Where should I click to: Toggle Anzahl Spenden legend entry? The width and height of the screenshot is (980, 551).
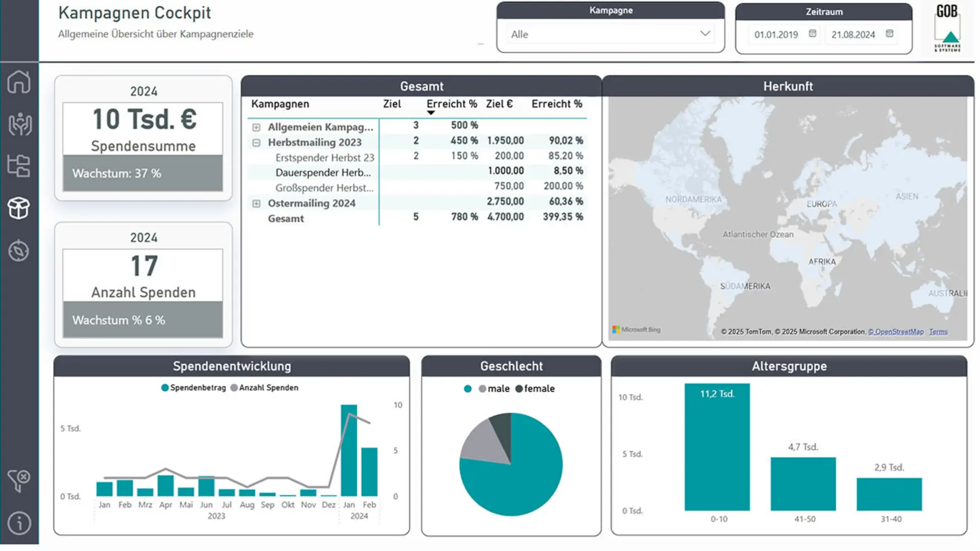(x=264, y=388)
